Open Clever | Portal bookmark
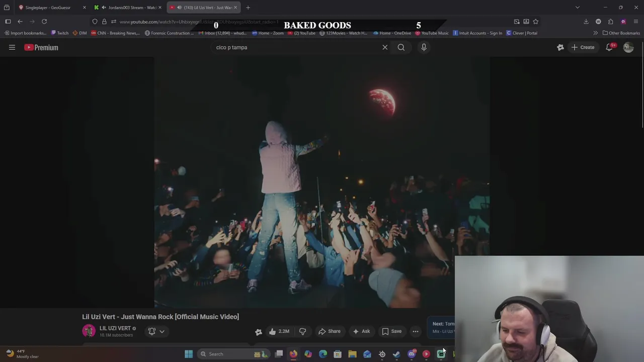 522,33
